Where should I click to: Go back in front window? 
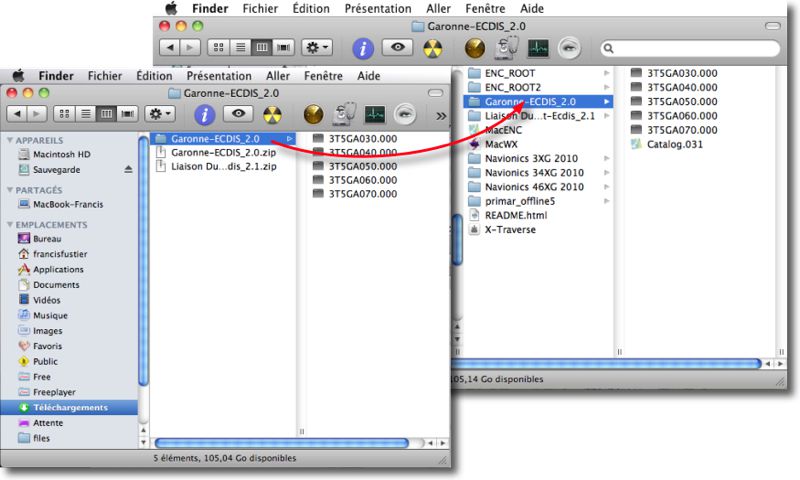pyautogui.click(x=17, y=113)
